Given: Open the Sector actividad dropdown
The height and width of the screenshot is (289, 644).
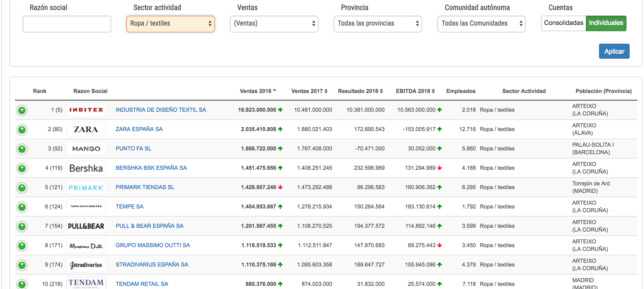Looking at the screenshot, I should [170, 24].
